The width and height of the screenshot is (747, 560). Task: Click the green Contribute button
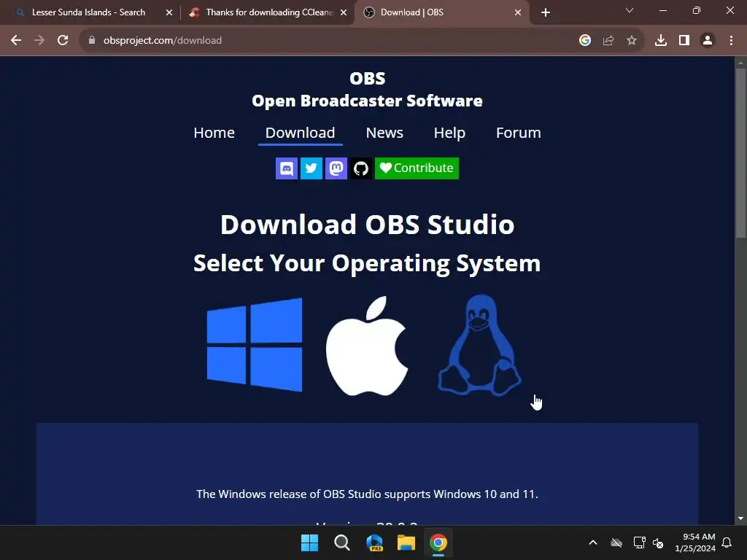417,168
